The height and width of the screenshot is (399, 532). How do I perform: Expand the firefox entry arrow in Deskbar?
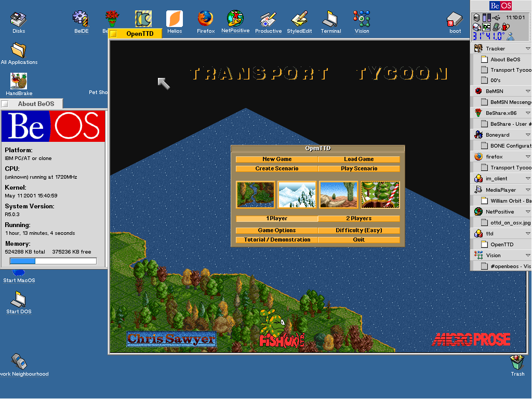coord(528,156)
